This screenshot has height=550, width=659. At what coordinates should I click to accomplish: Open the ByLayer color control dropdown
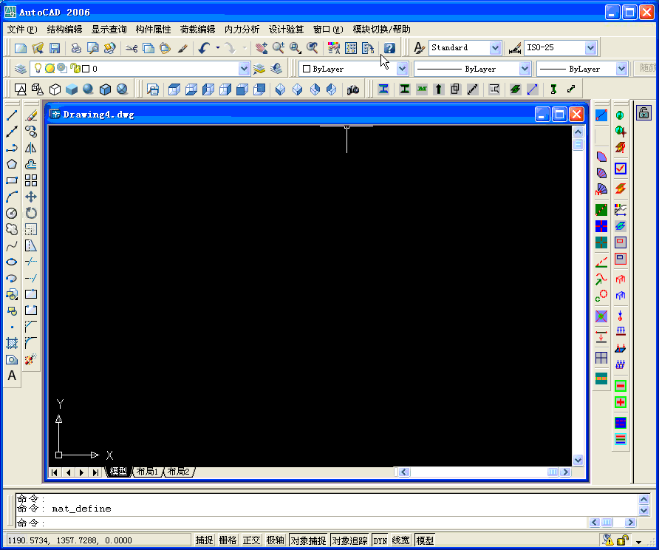[x=402, y=68]
